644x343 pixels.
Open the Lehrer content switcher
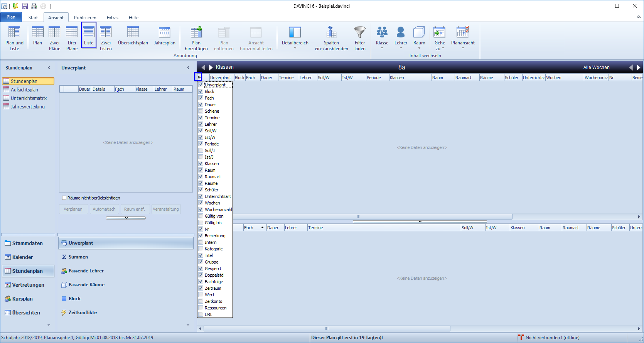point(401,38)
